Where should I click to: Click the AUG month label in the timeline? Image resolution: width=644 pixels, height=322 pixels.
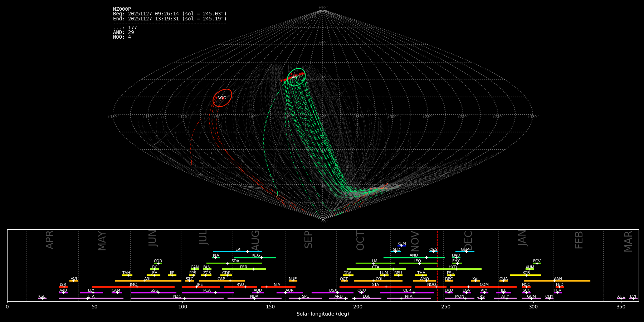point(255,240)
